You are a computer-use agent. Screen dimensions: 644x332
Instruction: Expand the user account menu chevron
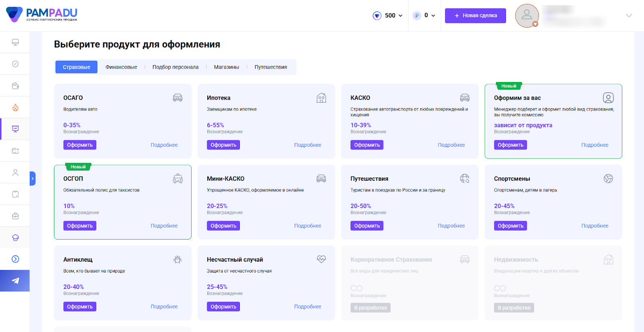pos(629,16)
